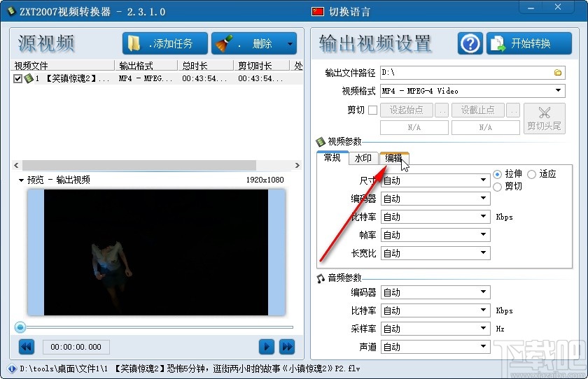This screenshot has height=379, width=588.
Task: Open the 帧率 frame rate dropdown
Action: pyautogui.click(x=435, y=235)
